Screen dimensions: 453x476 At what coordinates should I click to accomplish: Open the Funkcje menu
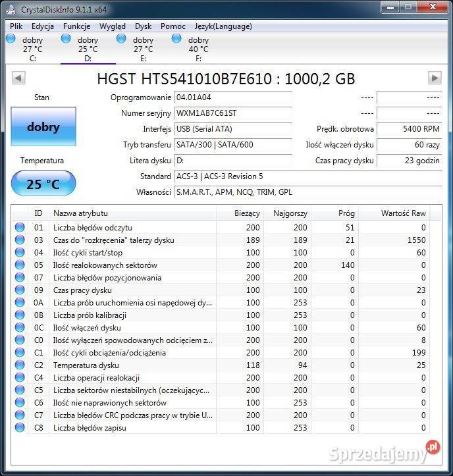[x=77, y=26]
